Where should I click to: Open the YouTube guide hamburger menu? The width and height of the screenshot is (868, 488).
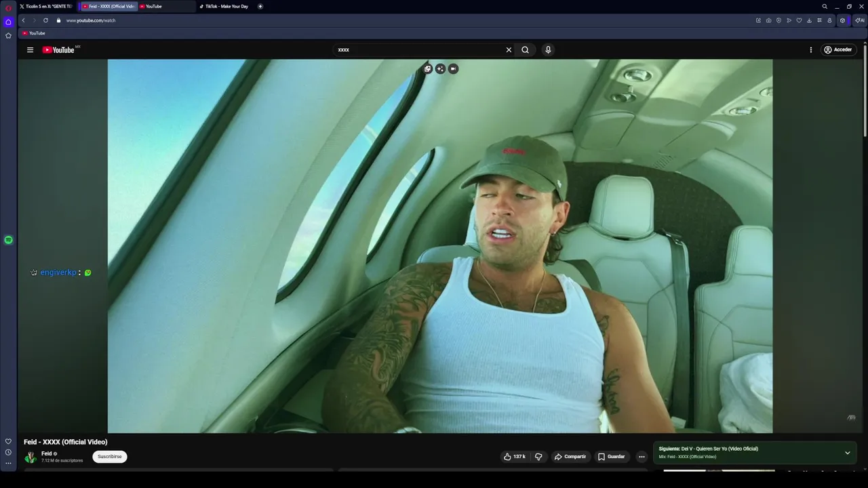tap(30, 49)
